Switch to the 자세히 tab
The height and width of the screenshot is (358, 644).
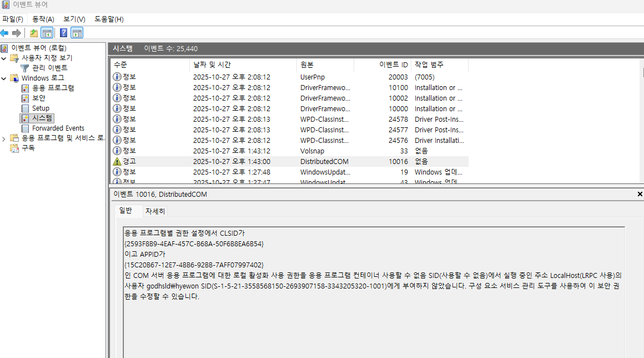155,211
